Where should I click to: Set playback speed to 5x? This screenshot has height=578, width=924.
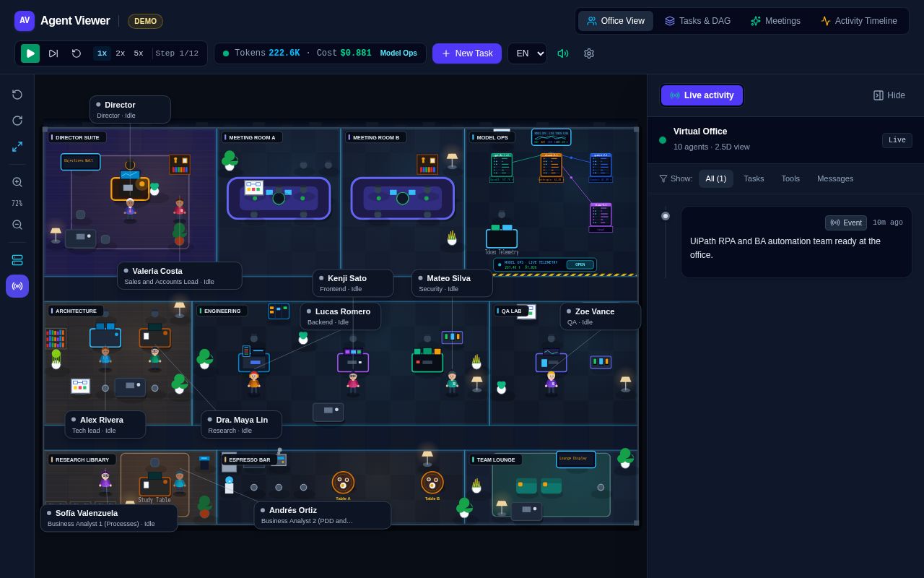click(138, 53)
